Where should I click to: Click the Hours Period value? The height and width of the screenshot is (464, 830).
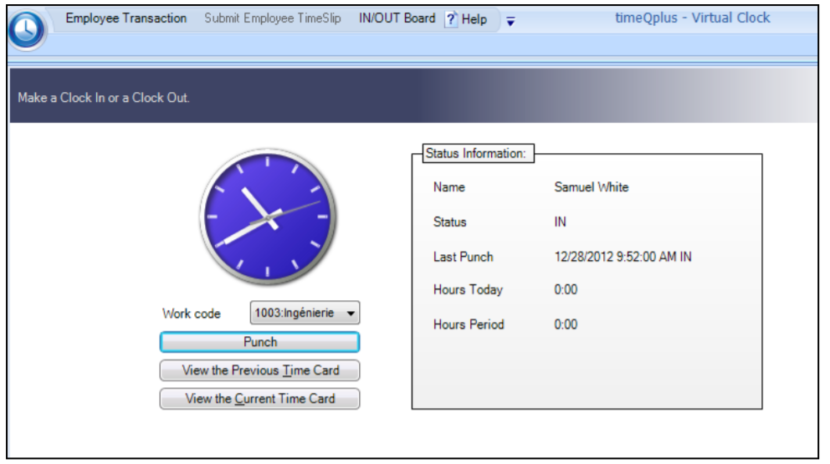click(566, 324)
